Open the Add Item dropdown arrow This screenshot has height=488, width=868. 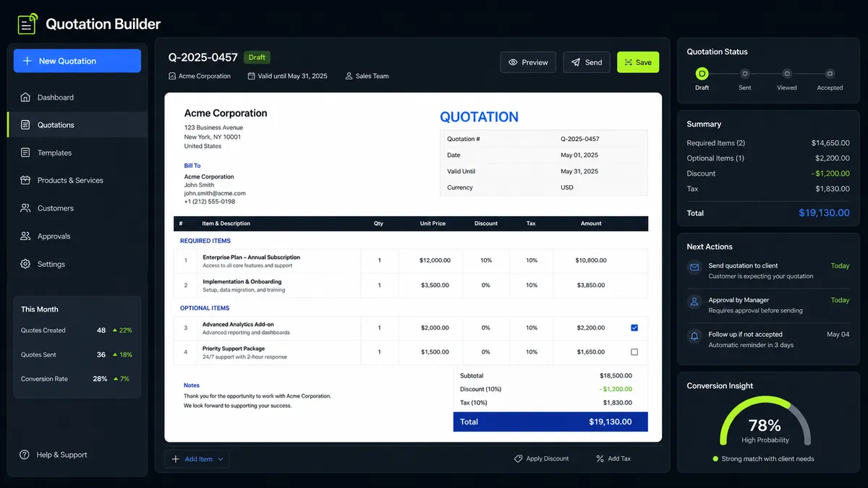point(221,459)
